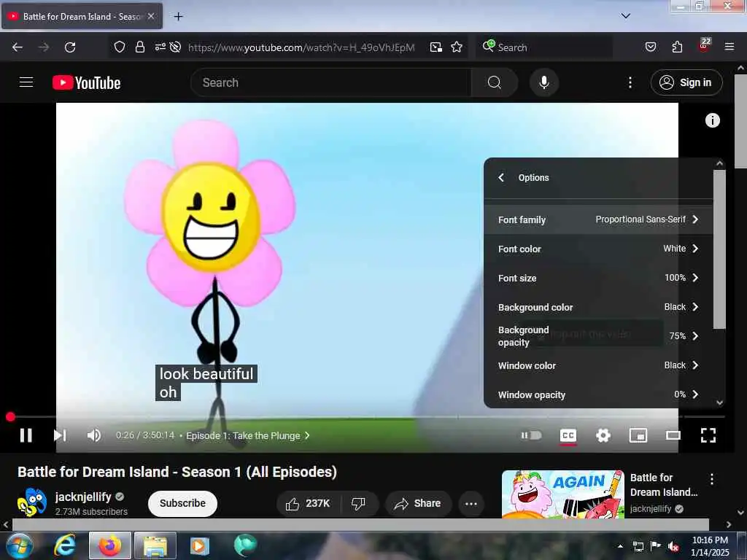Mute the video volume
The image size is (747, 560).
point(94,435)
